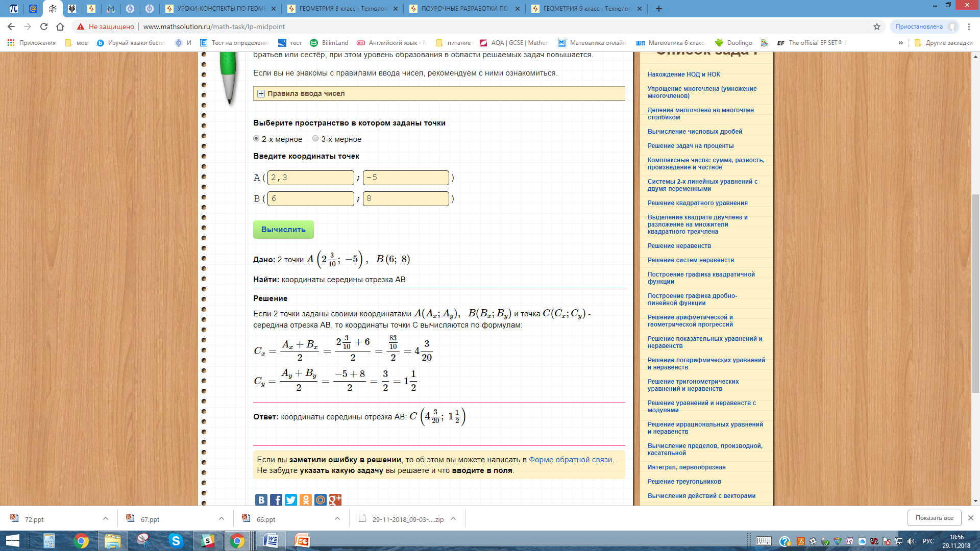Viewport: 980px width, 551px height.
Task: Open Skype from the taskbar
Action: pyautogui.click(x=176, y=541)
